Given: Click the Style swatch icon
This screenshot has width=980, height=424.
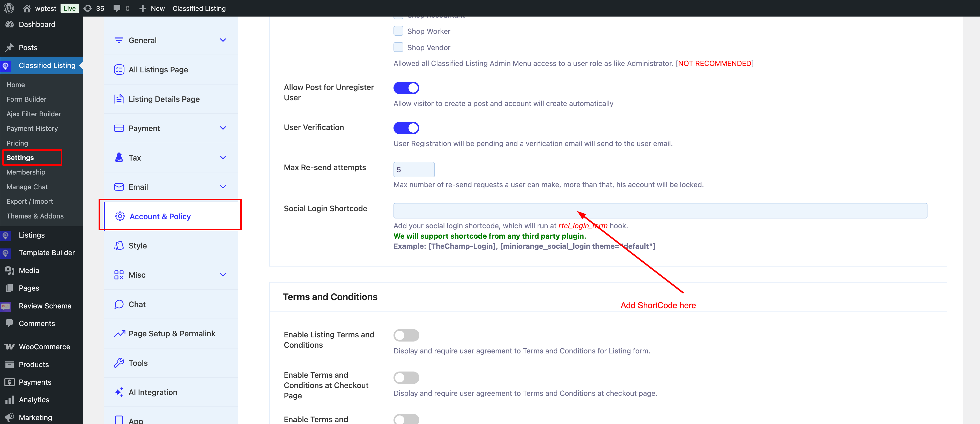Looking at the screenshot, I should click(119, 246).
